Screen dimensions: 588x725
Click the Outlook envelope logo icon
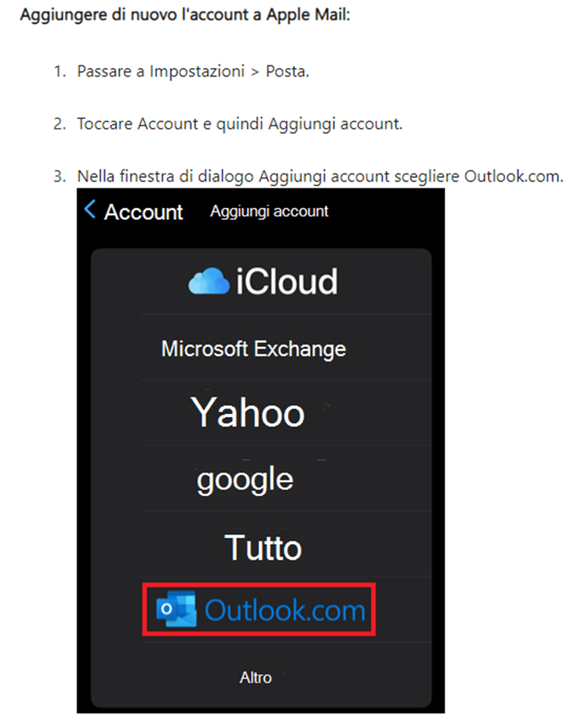click(176, 609)
